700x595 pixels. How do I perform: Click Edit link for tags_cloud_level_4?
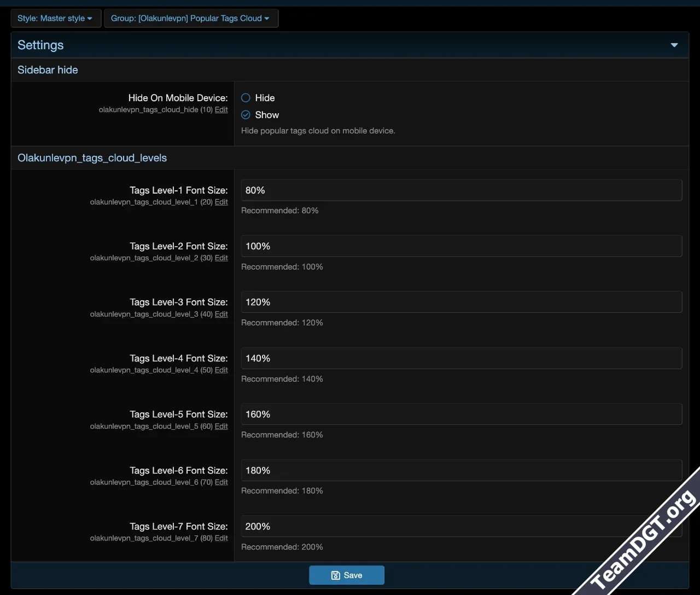pos(221,370)
